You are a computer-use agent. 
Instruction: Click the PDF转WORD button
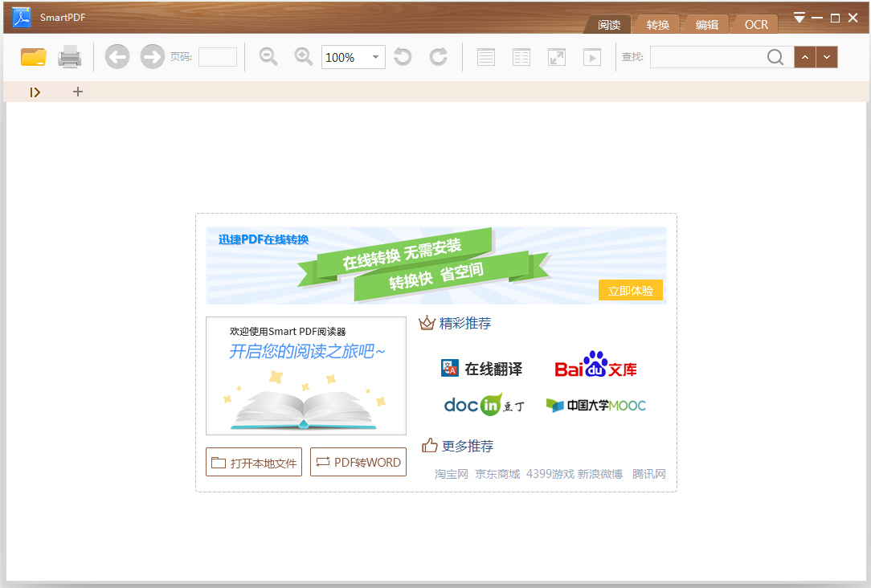[x=358, y=462]
